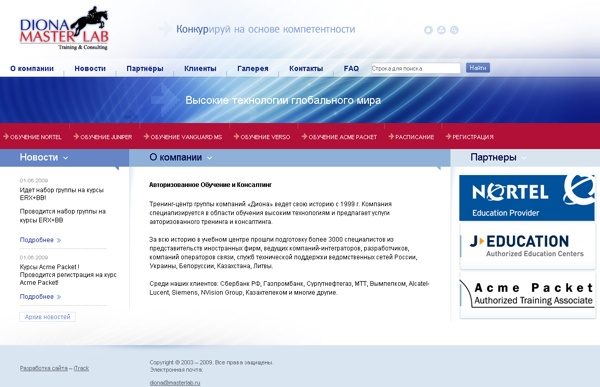This screenshot has width=600, height=387.
Task: Click the Найти search button
Action: [478, 68]
